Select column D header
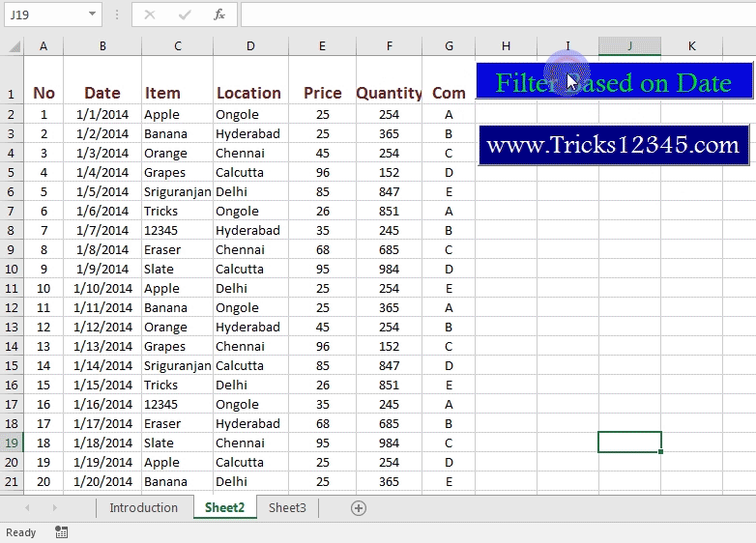 tap(250, 46)
